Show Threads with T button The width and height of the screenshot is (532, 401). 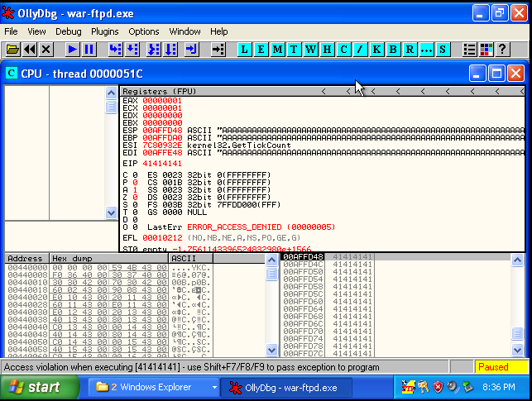coord(294,50)
